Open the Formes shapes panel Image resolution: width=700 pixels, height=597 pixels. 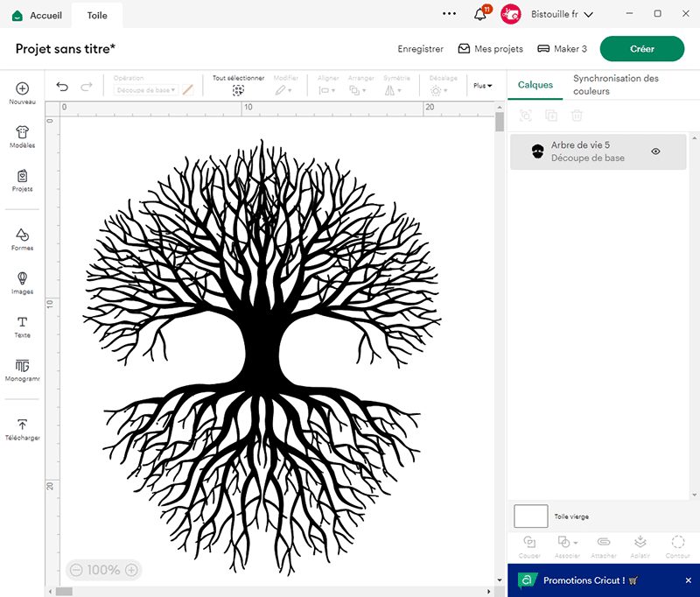click(23, 239)
